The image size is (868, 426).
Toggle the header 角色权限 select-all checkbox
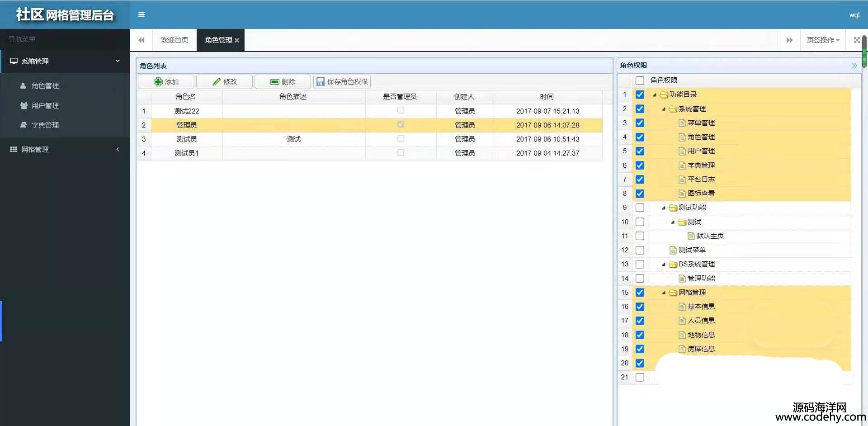(x=640, y=80)
